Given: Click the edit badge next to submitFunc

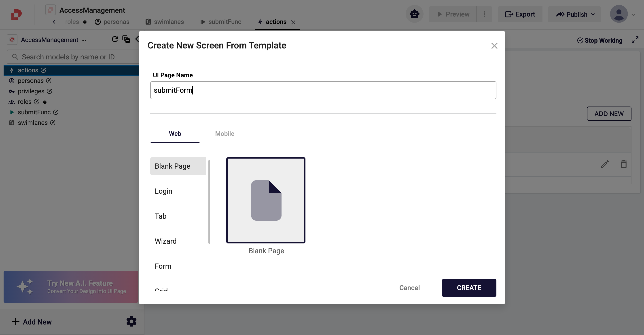Looking at the screenshot, I should click(x=56, y=112).
